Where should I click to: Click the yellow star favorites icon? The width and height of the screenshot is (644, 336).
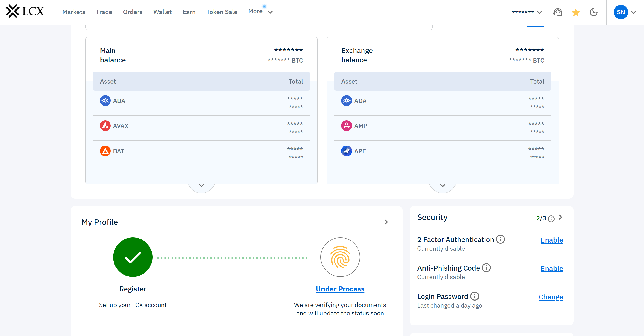coord(576,12)
